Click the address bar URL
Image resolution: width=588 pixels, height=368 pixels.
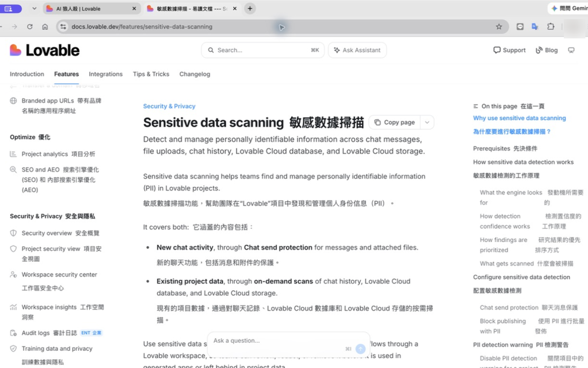[x=142, y=26]
